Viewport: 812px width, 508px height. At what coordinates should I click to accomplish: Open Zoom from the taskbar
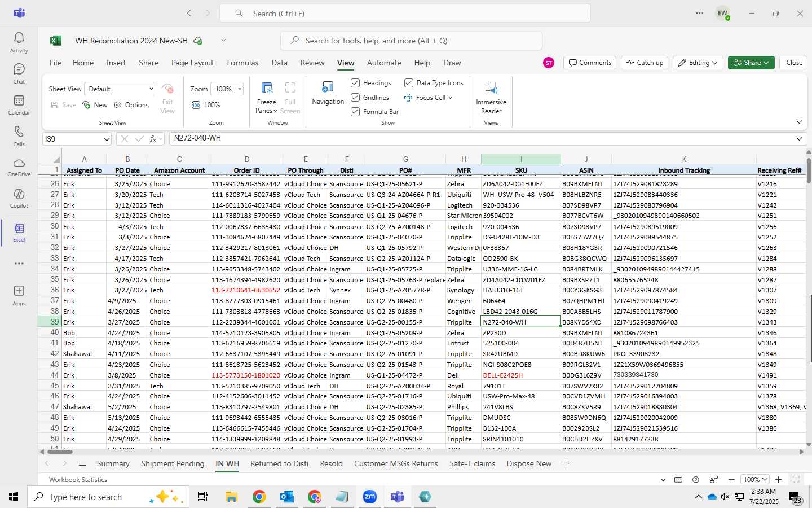[x=369, y=497]
